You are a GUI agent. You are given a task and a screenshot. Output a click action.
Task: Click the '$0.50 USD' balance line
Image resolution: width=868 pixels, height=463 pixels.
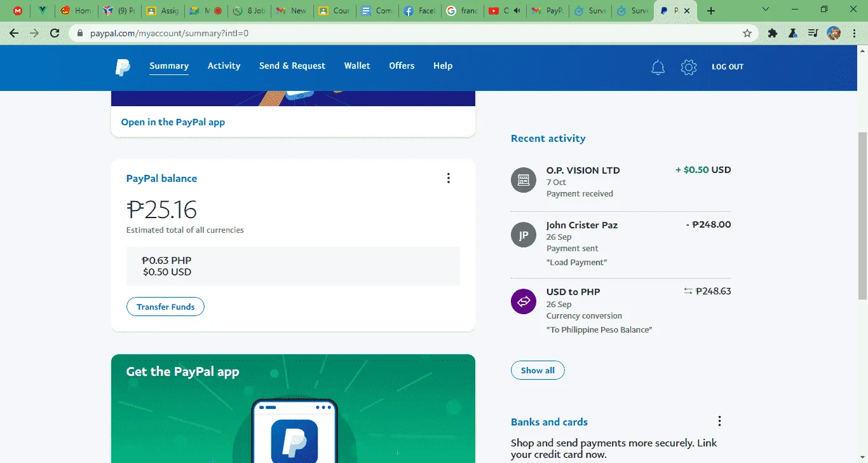coord(167,272)
